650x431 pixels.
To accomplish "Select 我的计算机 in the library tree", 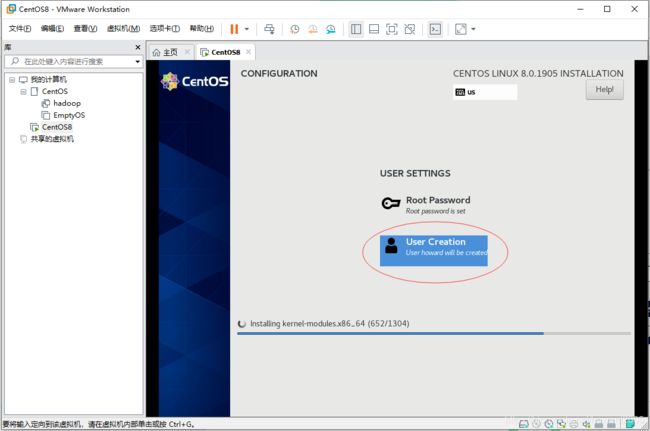I will click(x=43, y=80).
